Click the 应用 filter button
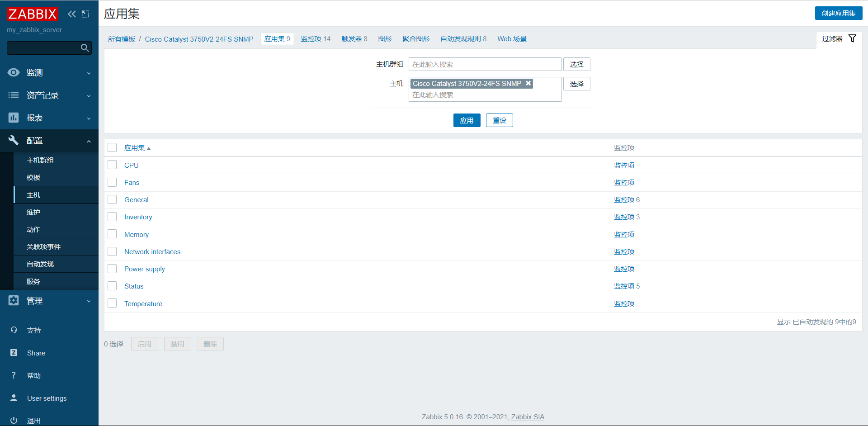This screenshot has height=426, width=868. [467, 120]
